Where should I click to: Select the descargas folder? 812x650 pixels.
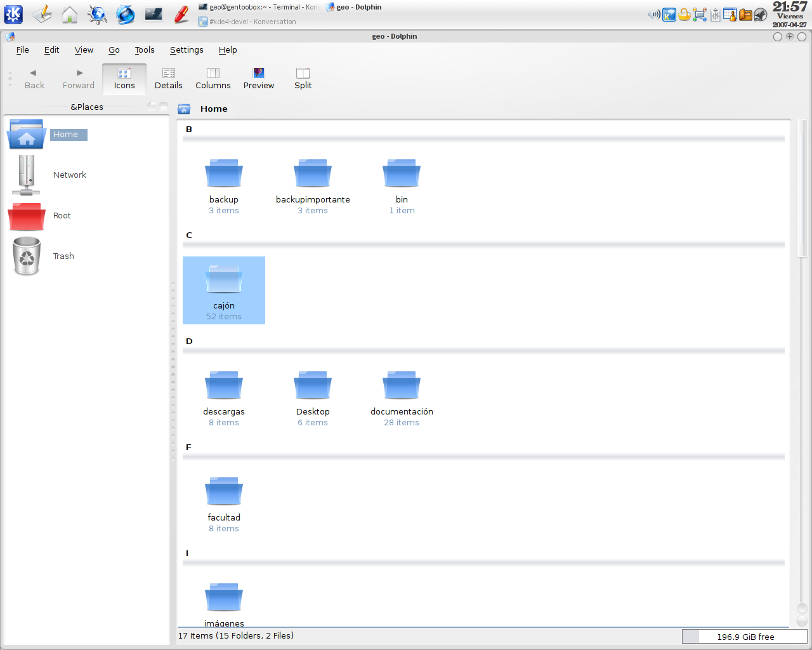pos(224,398)
